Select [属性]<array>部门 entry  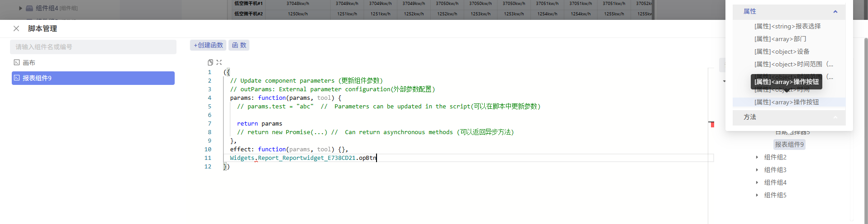tap(780, 39)
